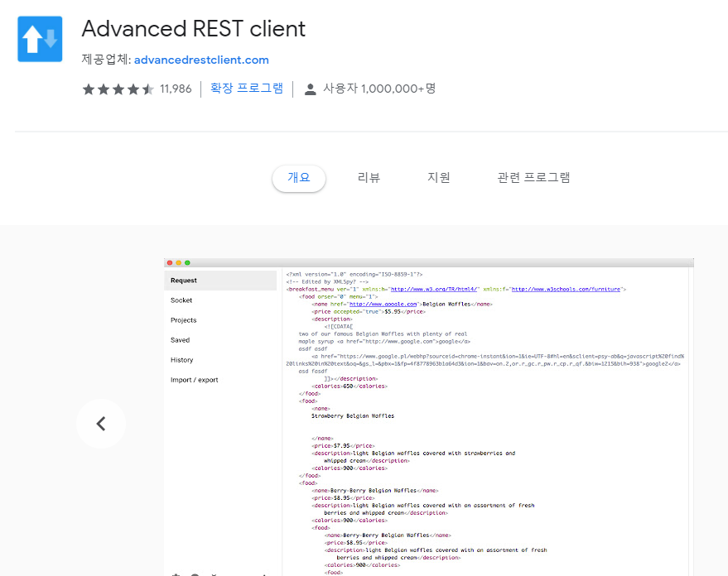Open the 11,986 ratings count
Image resolution: width=728 pixels, height=576 pixels.
coord(176,89)
